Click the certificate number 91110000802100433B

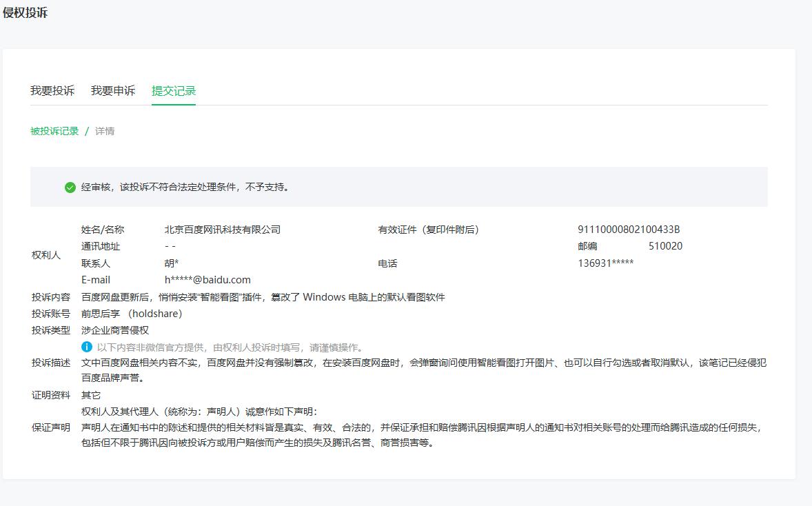pos(628,230)
